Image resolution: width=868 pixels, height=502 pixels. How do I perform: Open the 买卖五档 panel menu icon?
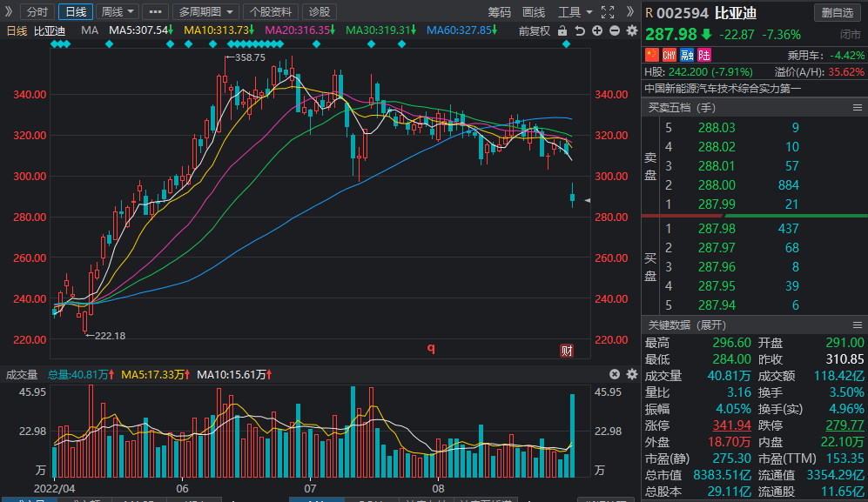[x=857, y=107]
